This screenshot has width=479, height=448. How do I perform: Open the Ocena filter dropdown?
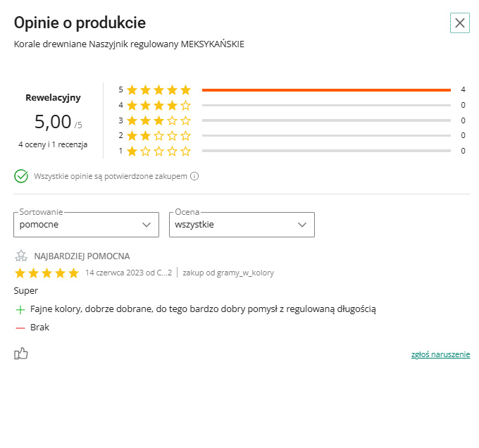(x=242, y=225)
